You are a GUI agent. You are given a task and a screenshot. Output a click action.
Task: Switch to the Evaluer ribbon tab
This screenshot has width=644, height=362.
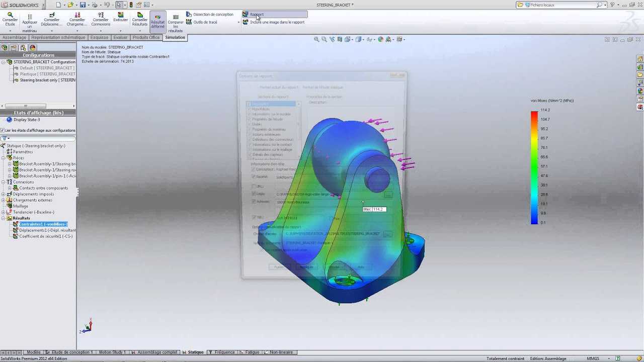pos(120,37)
